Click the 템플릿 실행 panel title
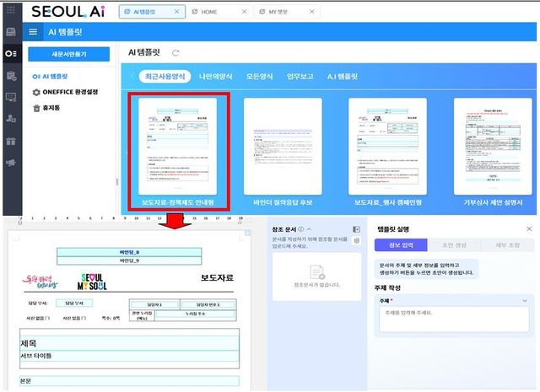 [x=393, y=228]
